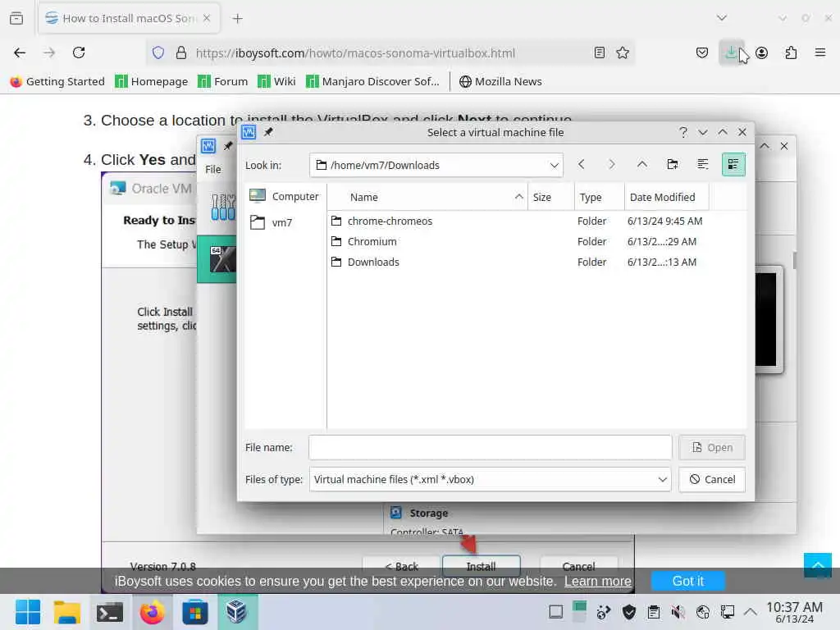Screen dimensions: 840x630
Task: Click site security padlock icon
Action: pos(181,52)
